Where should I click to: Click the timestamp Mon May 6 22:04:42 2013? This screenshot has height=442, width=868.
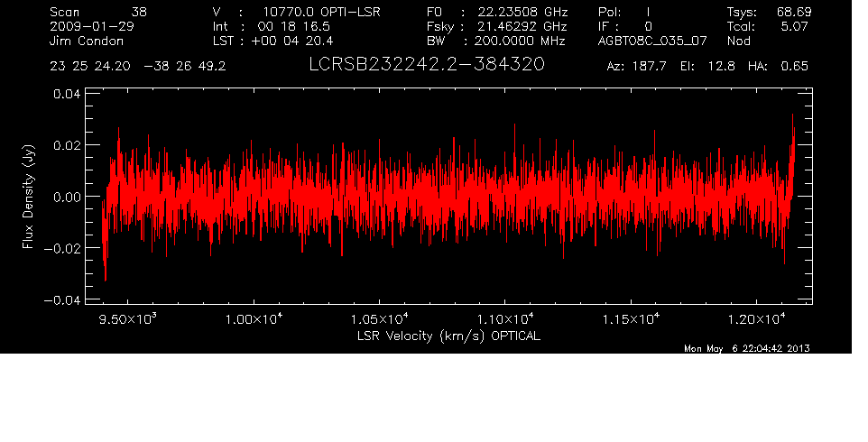(747, 348)
